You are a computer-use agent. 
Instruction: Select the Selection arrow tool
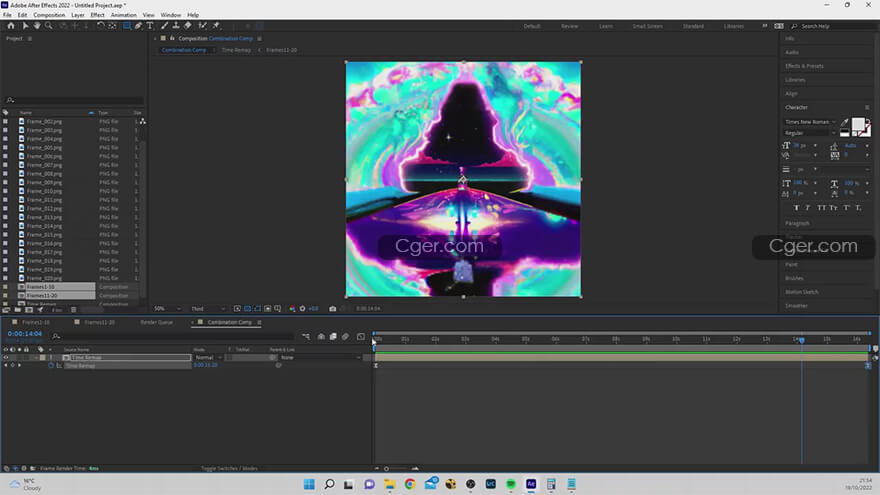25,26
